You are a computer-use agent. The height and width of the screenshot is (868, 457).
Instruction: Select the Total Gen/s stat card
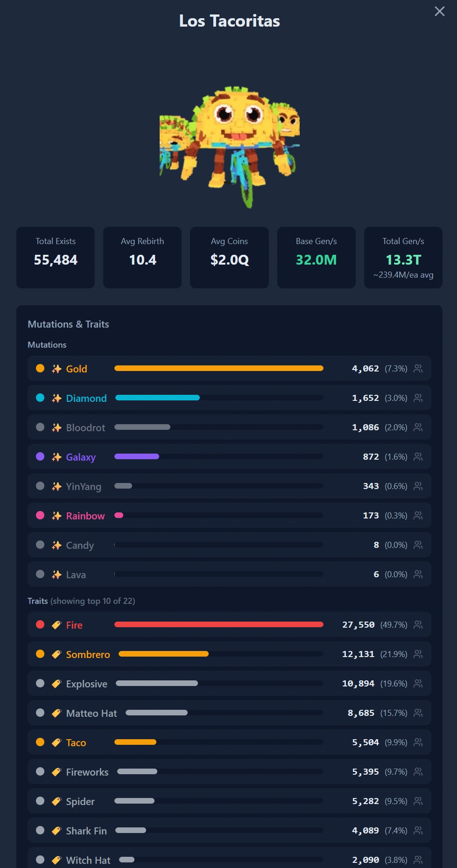403,258
